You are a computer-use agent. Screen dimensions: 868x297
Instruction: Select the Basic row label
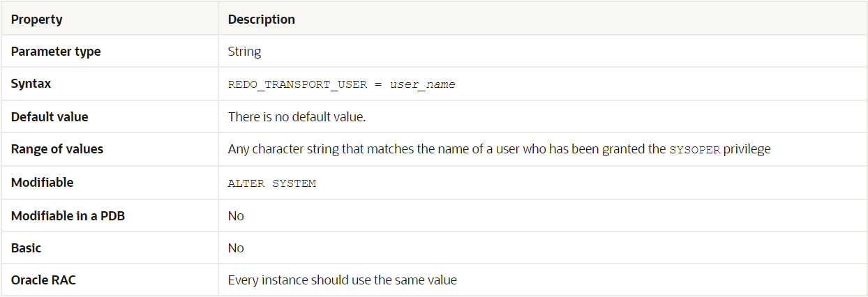pos(26,247)
